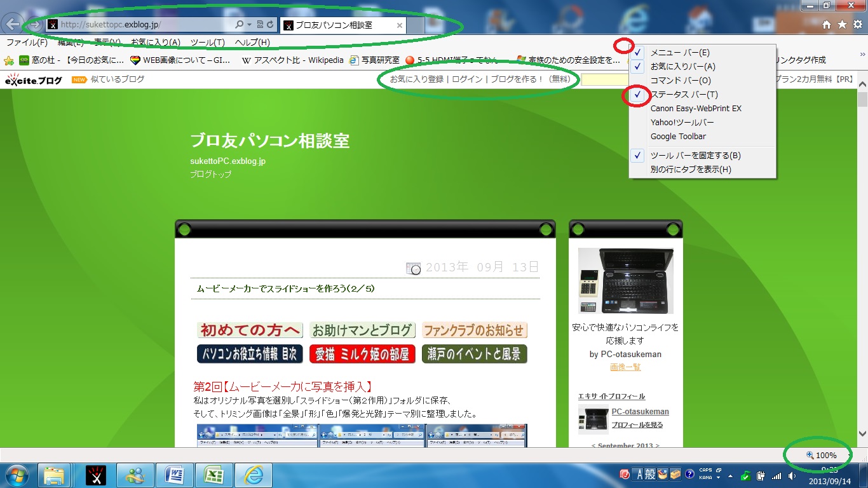Viewport: 868px width, 488px height.
Task: Select the ブロ友パソコン相談室 browser tab
Action: [343, 25]
